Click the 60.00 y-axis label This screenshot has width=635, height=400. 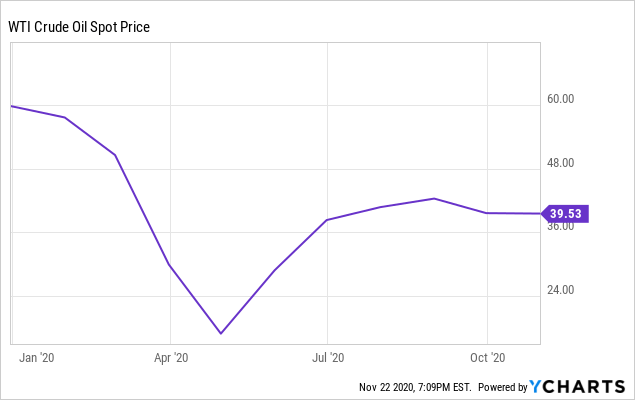point(560,99)
